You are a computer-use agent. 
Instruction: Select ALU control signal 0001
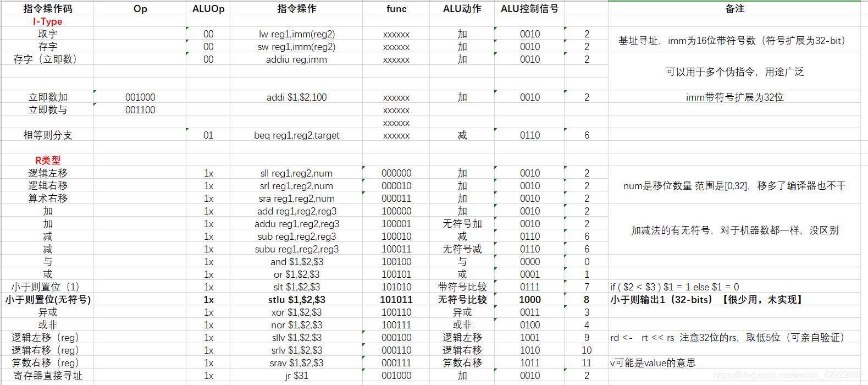[x=529, y=274]
